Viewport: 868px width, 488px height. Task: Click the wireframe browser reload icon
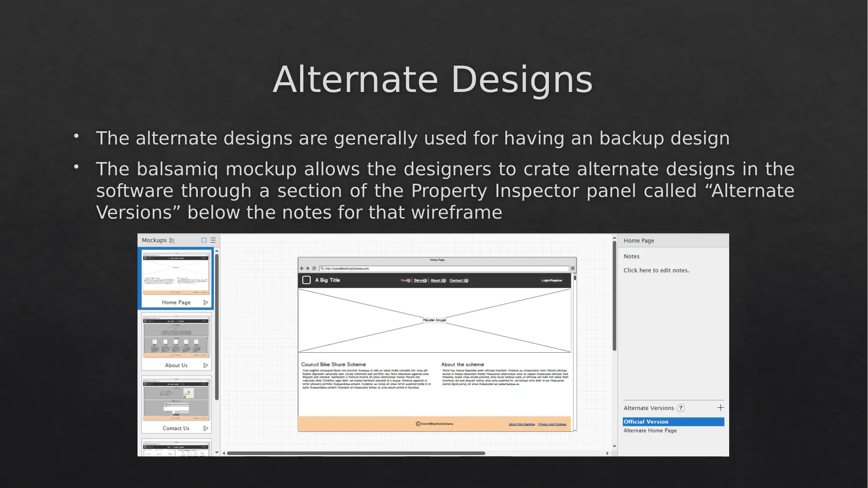pos(314,269)
